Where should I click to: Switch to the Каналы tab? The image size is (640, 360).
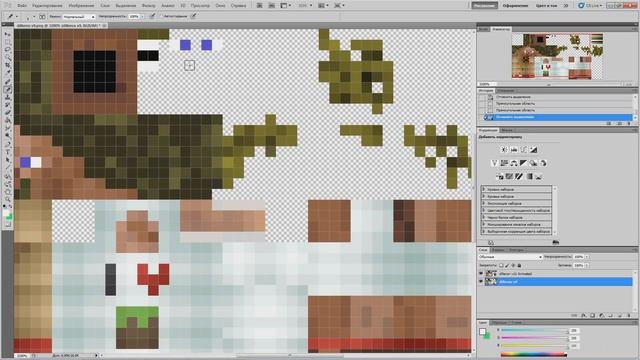(498, 250)
